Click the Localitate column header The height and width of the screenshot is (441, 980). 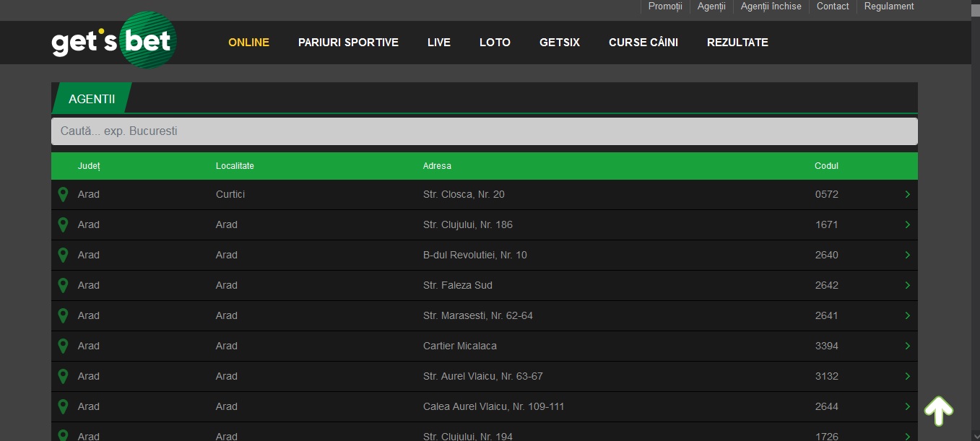coord(235,166)
